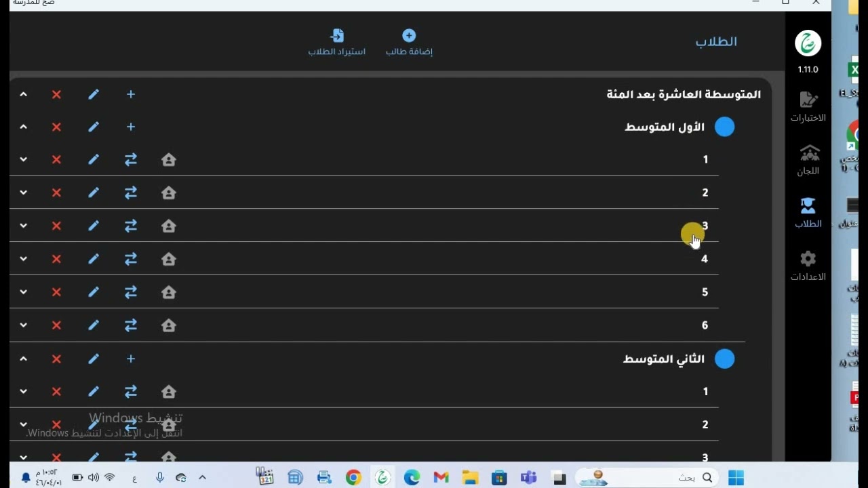Open the الاختبارات section in the sidebar
This screenshot has width=868, height=488.
pos(808,107)
